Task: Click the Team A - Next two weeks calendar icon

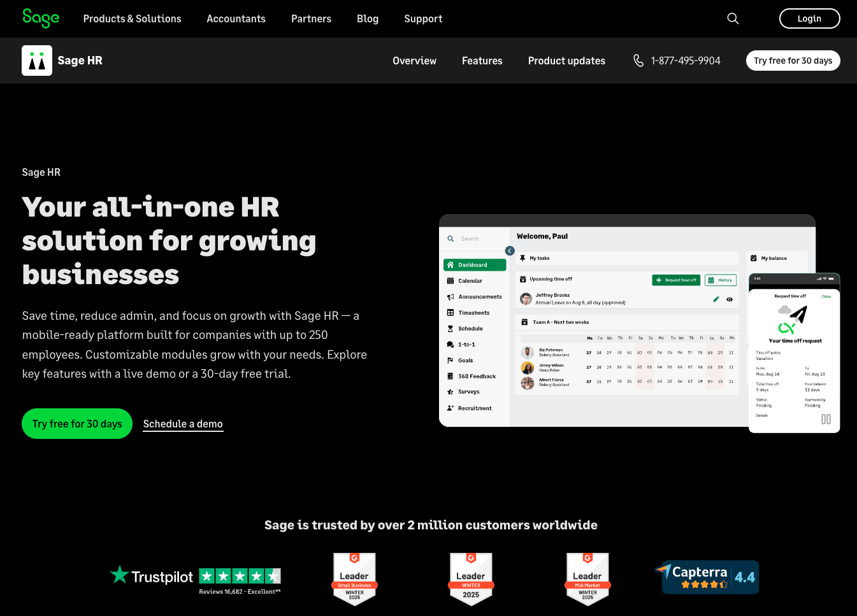Action: [x=525, y=322]
